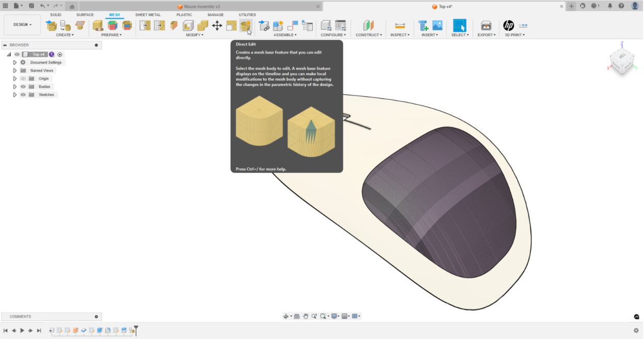Open the Repair mesh tool
The image size is (644, 339).
coord(98,26)
